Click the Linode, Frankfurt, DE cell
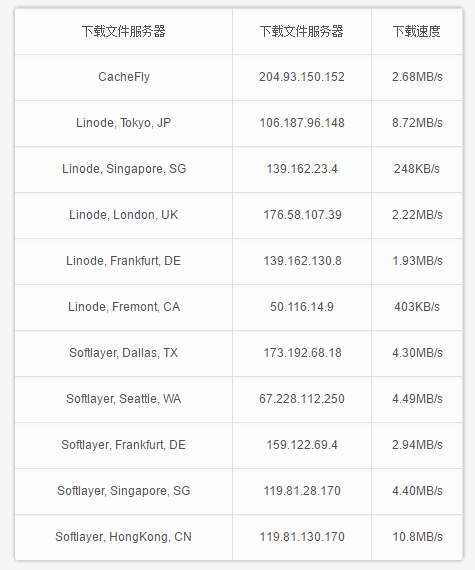 [x=124, y=261]
